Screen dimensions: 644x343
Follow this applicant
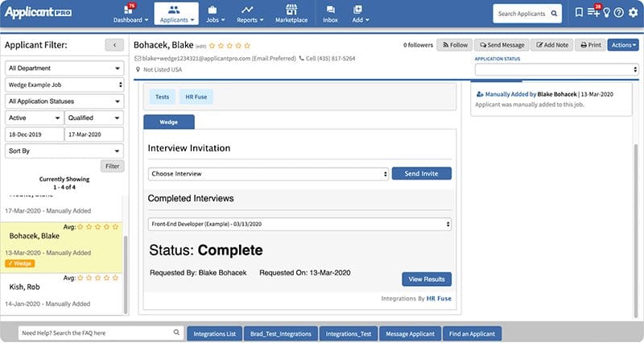click(x=454, y=45)
